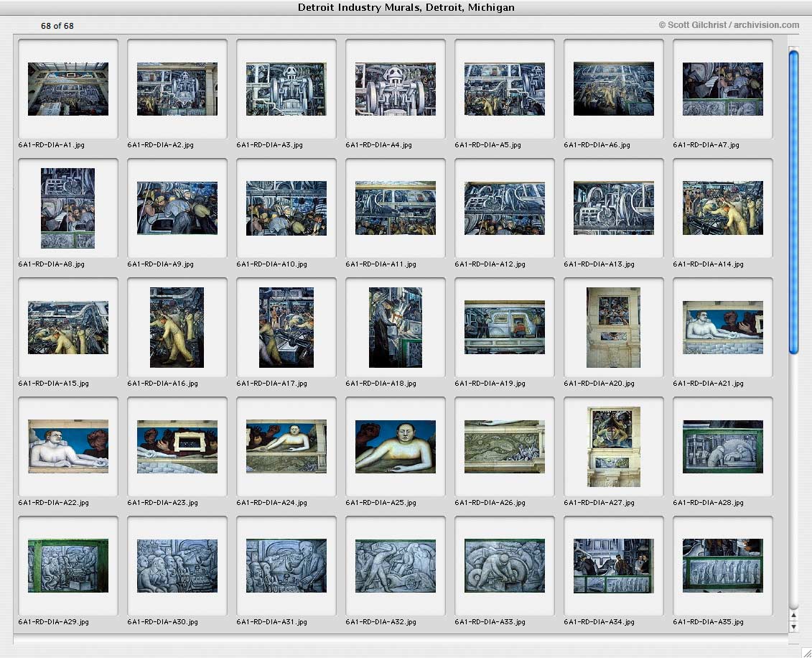Image resolution: width=812 pixels, height=658 pixels.
Task: Choose the 6A1-RD-DIA-A28.jpg thumbnail
Action: click(x=723, y=447)
